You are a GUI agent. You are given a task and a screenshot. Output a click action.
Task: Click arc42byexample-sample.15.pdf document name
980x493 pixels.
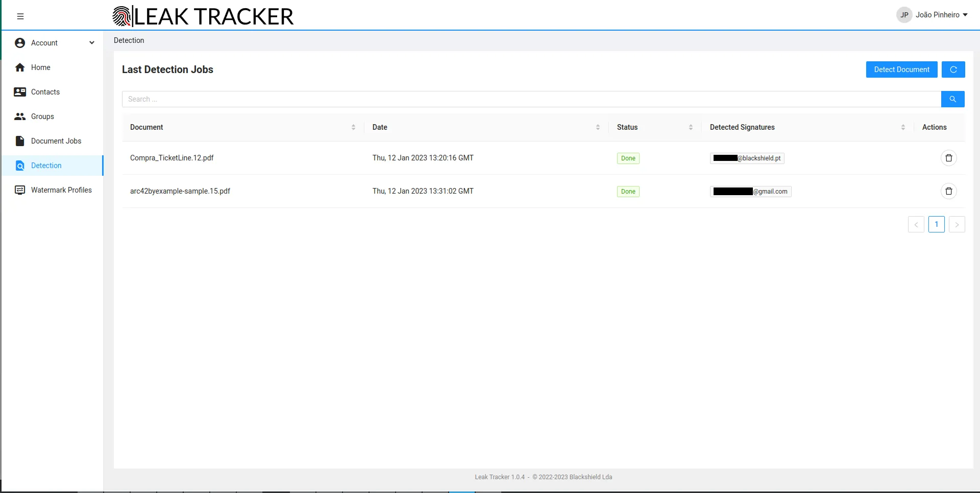pos(180,191)
